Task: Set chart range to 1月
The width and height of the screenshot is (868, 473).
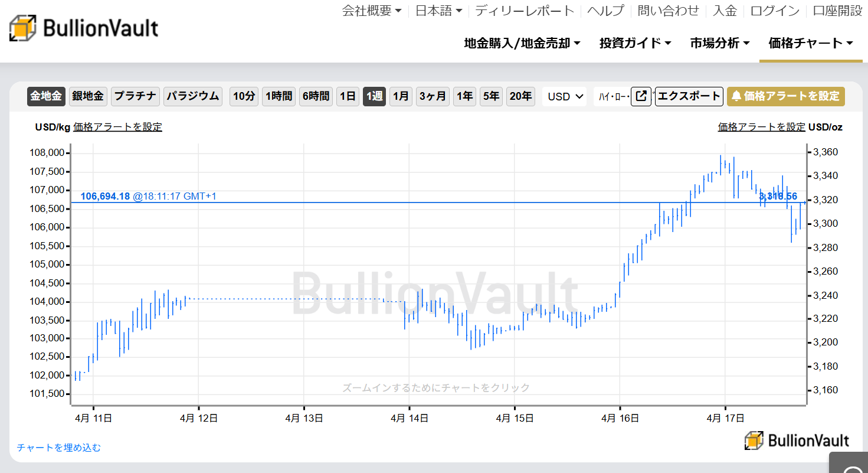Action: [x=401, y=96]
